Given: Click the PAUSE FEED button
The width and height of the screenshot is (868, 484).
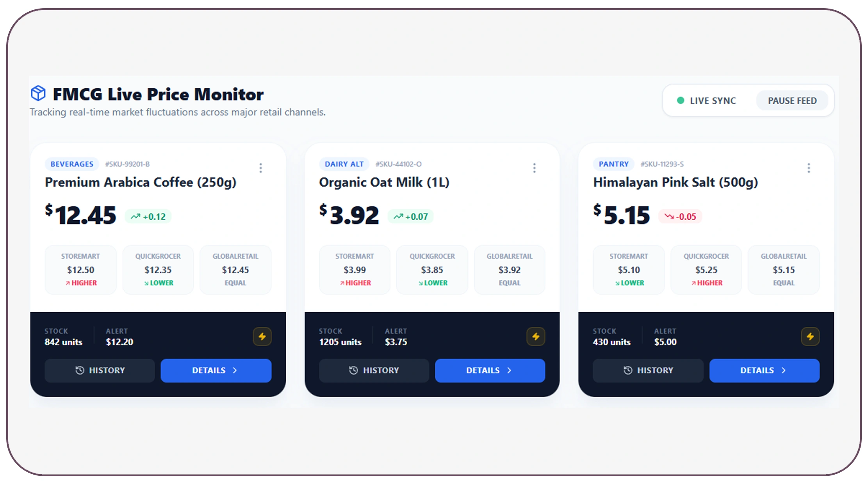Looking at the screenshot, I should point(792,100).
